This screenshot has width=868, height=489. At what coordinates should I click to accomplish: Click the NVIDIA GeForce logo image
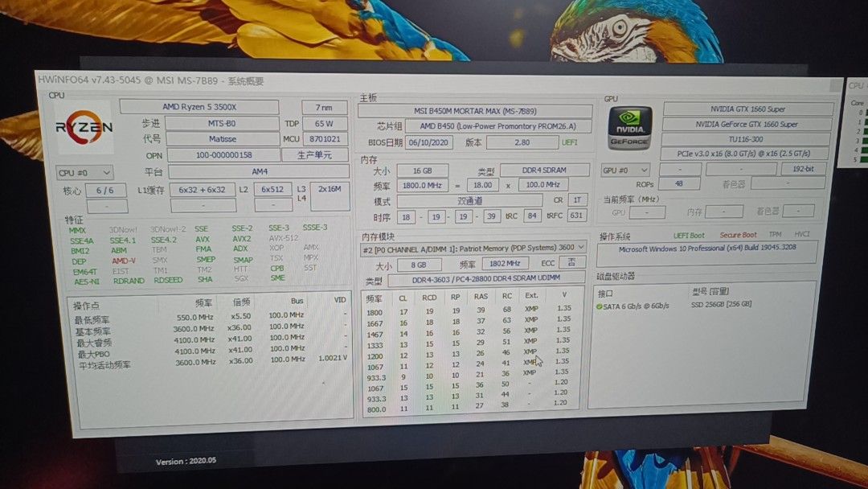coord(629,129)
